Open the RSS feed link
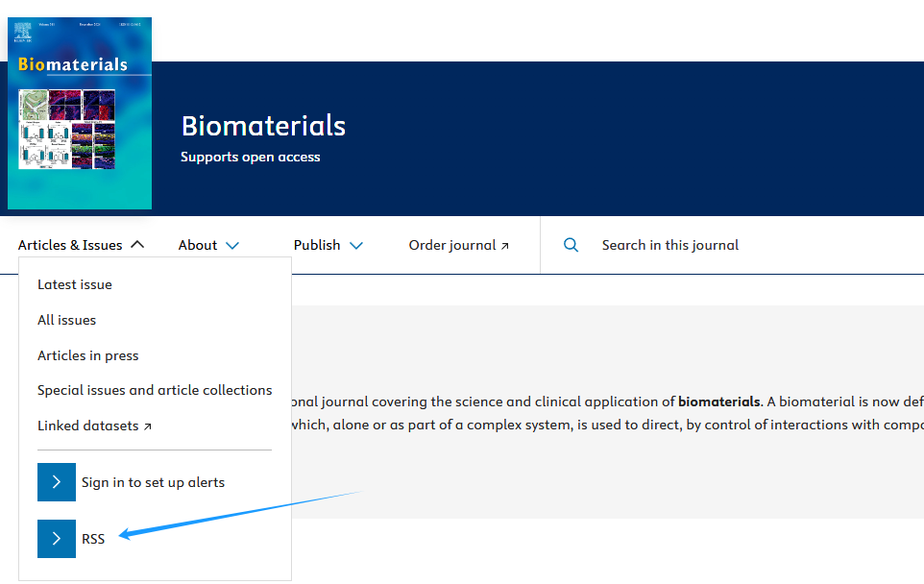 click(93, 539)
